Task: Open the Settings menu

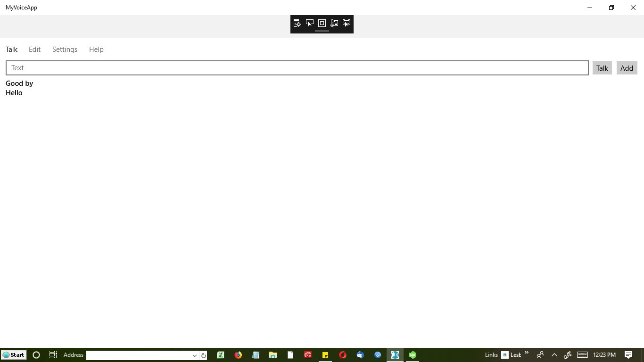Action: pos(65,49)
